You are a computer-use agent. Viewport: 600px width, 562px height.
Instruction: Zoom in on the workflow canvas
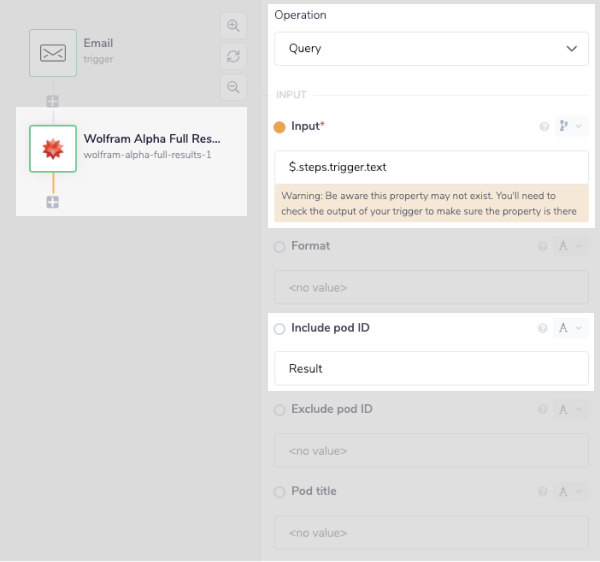[x=233, y=26]
